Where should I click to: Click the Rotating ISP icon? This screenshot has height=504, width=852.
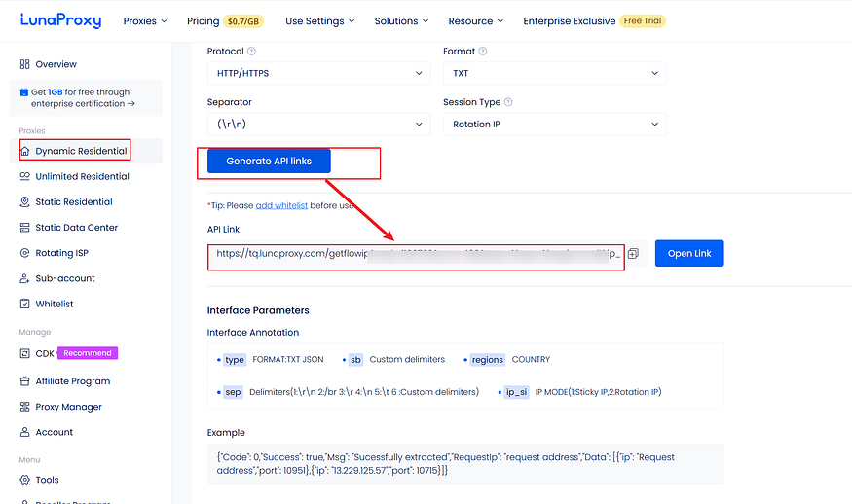pyautogui.click(x=24, y=253)
